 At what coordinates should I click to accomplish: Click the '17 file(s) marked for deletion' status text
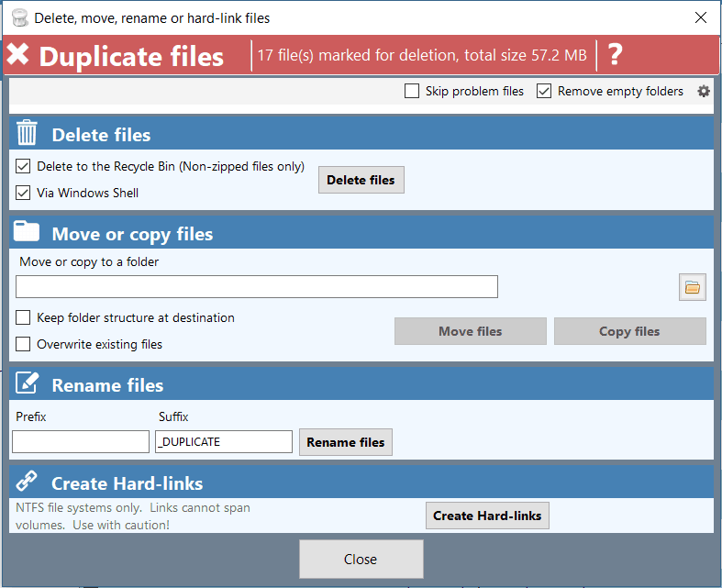click(422, 55)
